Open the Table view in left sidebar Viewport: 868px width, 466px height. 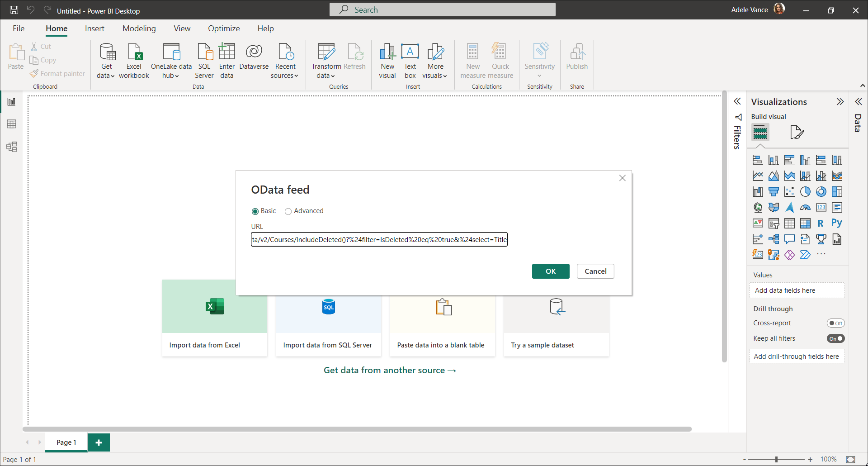click(x=12, y=124)
